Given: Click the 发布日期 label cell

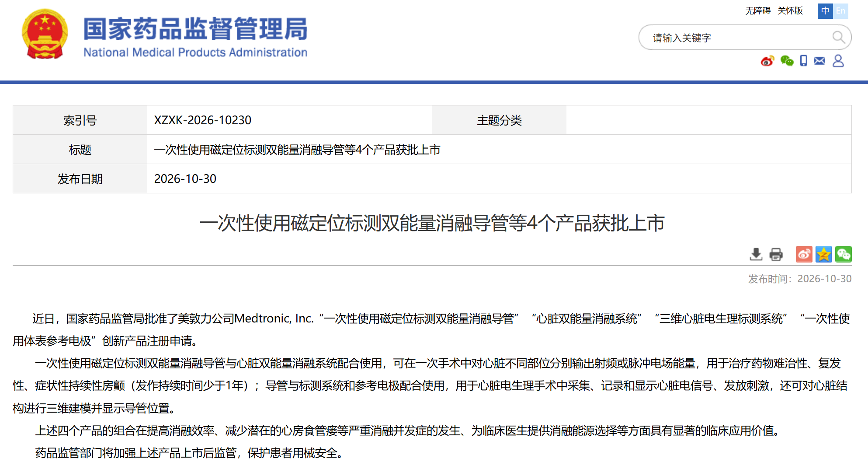Looking at the screenshot, I should [80, 178].
